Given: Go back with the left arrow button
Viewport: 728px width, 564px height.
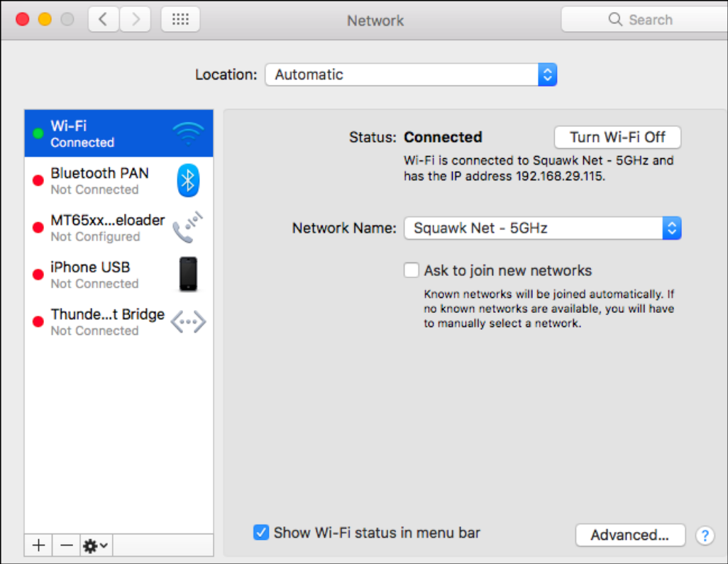Looking at the screenshot, I should tap(104, 20).
